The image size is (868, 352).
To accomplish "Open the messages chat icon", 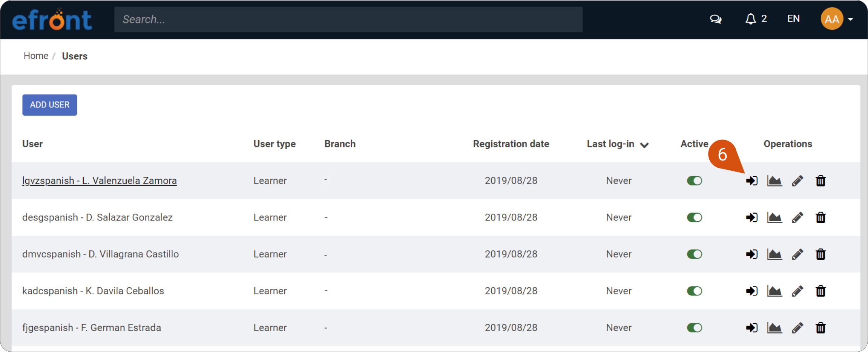I will pyautogui.click(x=715, y=19).
